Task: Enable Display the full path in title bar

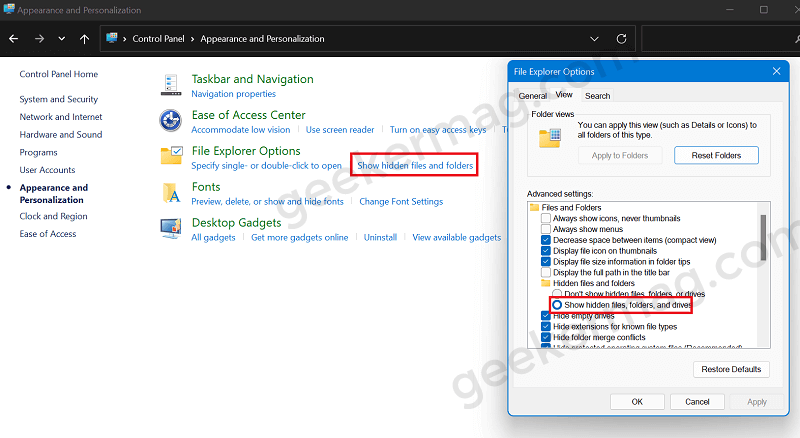Action: 546,273
